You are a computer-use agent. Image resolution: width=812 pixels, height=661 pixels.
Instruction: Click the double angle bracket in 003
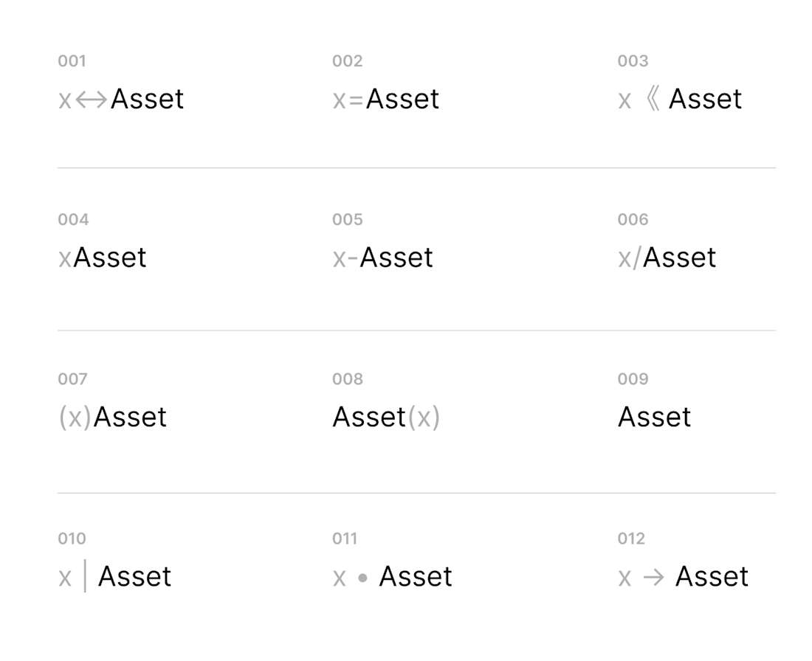click(653, 99)
